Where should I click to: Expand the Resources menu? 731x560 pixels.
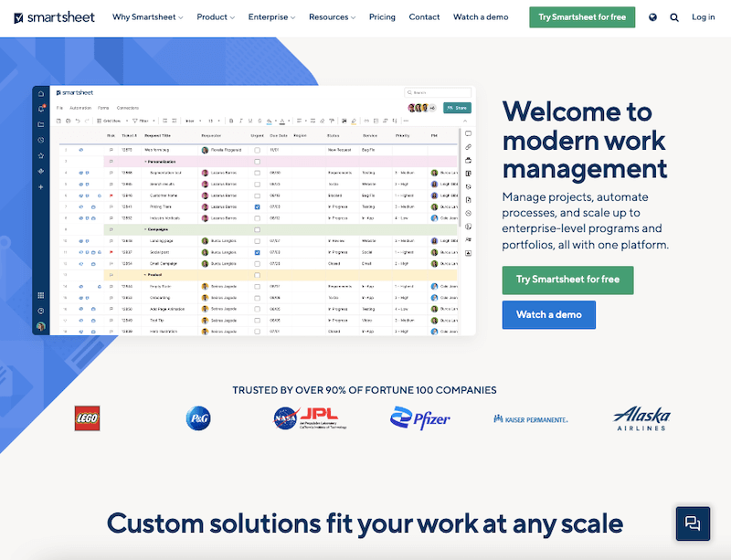pyautogui.click(x=332, y=17)
